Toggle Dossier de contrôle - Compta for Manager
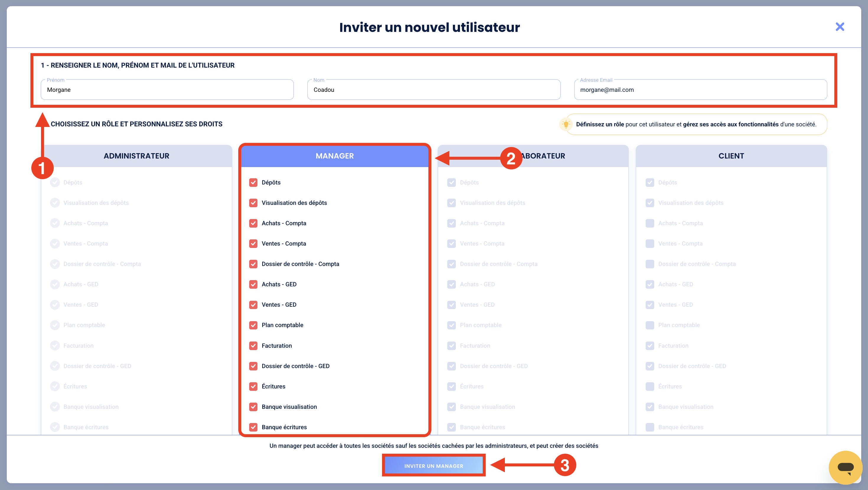 [253, 264]
